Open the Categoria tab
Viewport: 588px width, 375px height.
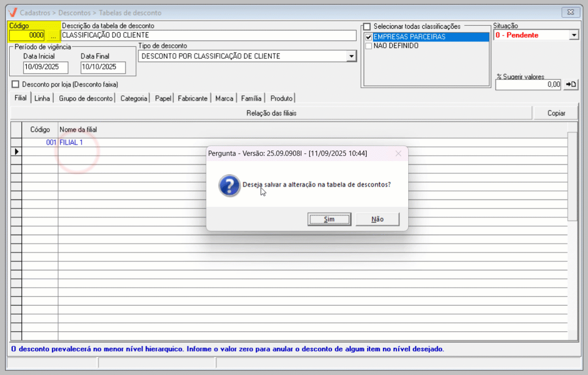pyautogui.click(x=134, y=98)
